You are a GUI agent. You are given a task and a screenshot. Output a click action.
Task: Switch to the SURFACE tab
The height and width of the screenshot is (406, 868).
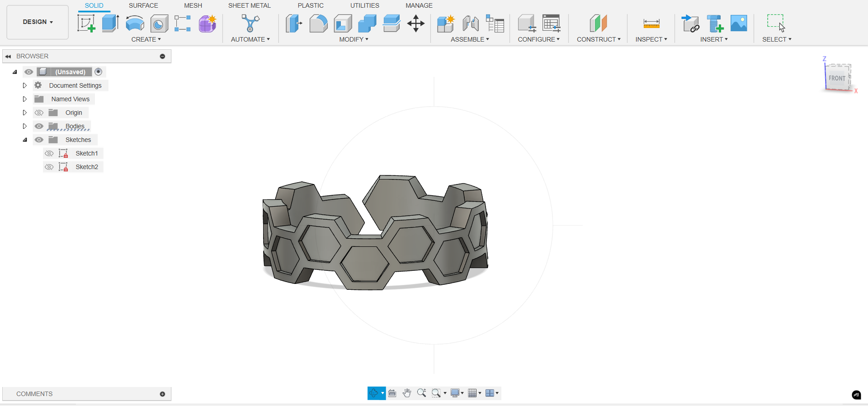pyautogui.click(x=143, y=5)
